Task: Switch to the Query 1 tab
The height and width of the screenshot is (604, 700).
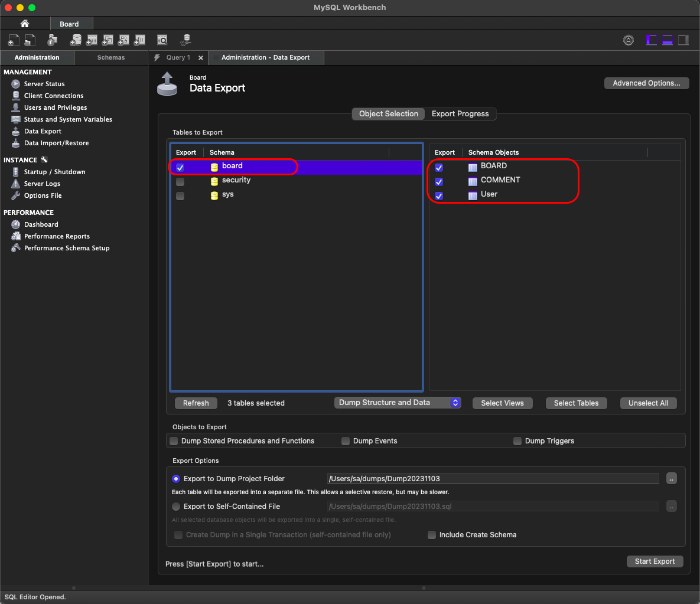Action: pyautogui.click(x=178, y=57)
